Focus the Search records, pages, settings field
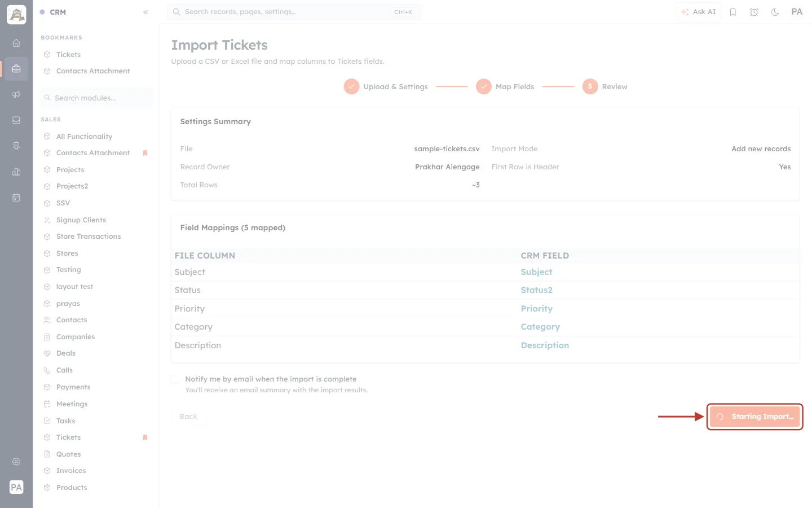The image size is (812, 508). [x=294, y=12]
